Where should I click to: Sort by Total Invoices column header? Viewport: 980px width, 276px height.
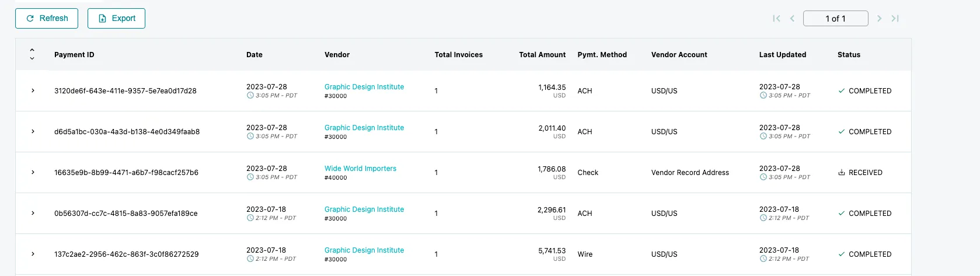[459, 55]
